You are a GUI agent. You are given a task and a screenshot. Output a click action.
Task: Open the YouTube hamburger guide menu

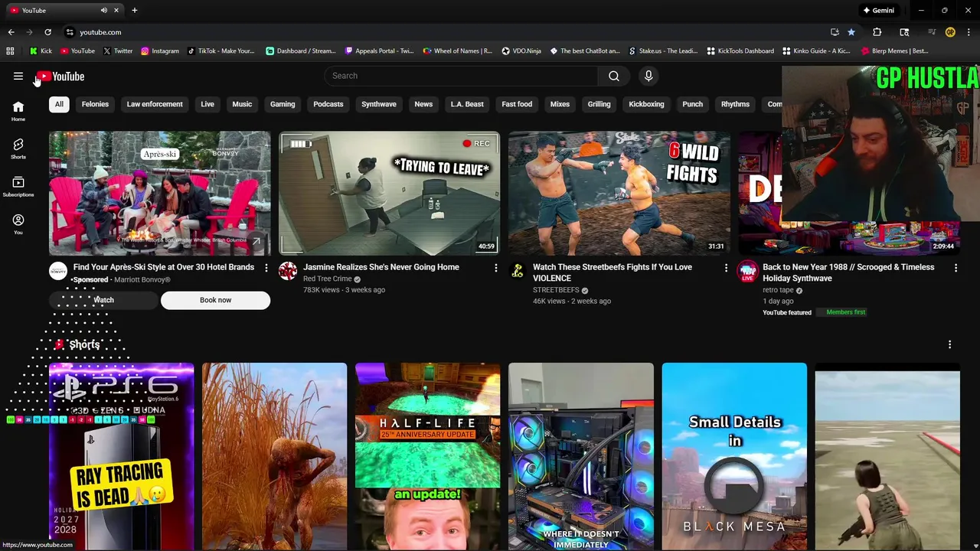[18, 76]
